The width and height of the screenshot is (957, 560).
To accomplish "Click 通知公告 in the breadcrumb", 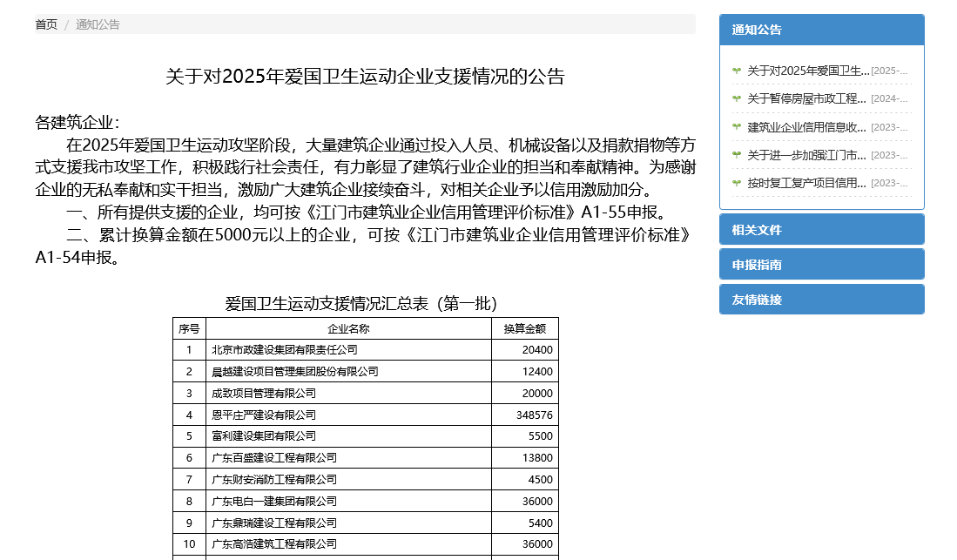I will (98, 24).
